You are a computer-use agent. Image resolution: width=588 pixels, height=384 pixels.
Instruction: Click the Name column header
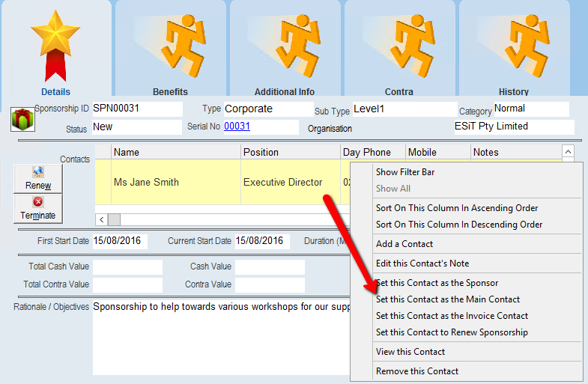[175, 152]
